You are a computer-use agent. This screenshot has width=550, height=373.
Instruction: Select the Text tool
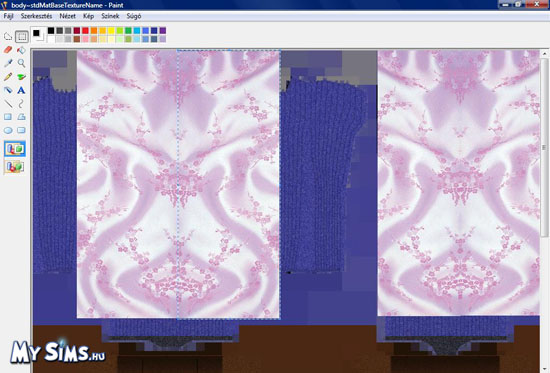pos(21,90)
